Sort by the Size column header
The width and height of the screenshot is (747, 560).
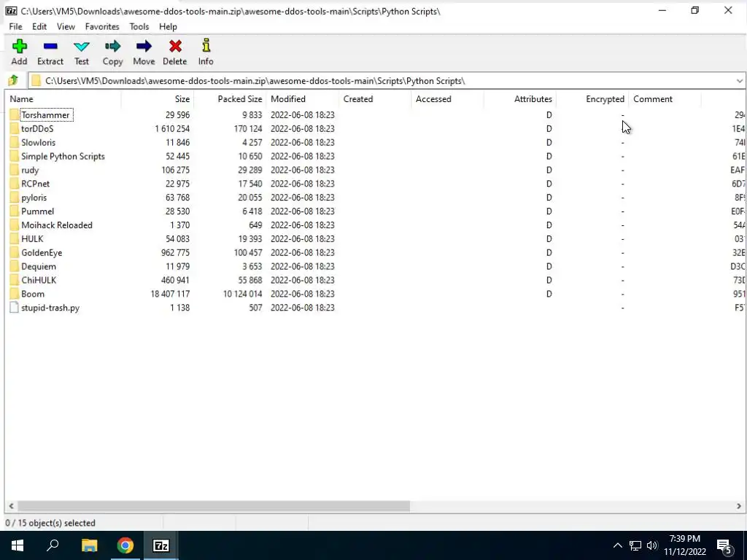click(158, 99)
